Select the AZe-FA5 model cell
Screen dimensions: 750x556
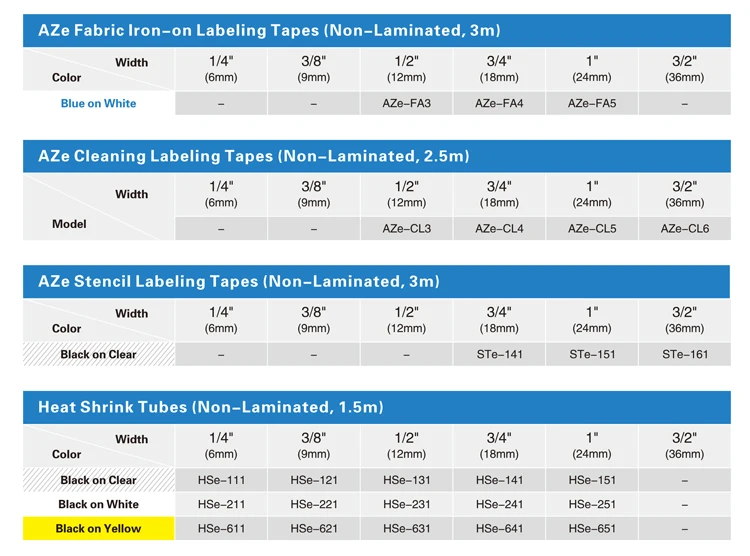point(592,103)
